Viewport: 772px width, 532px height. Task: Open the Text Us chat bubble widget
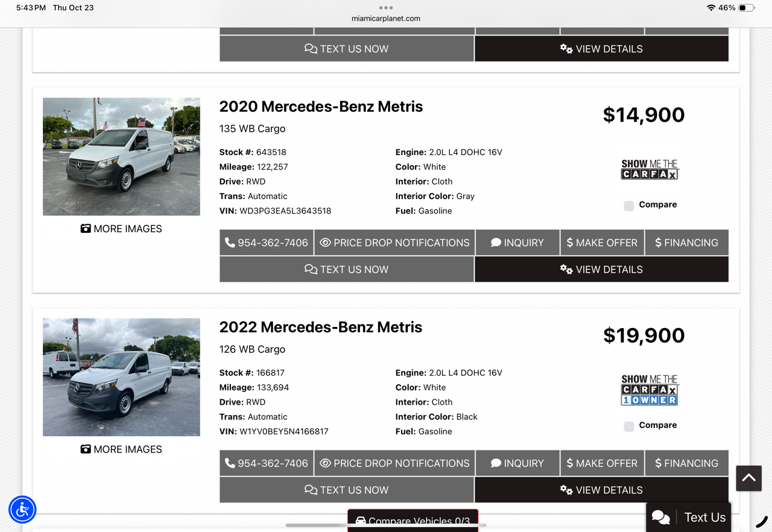(x=689, y=517)
